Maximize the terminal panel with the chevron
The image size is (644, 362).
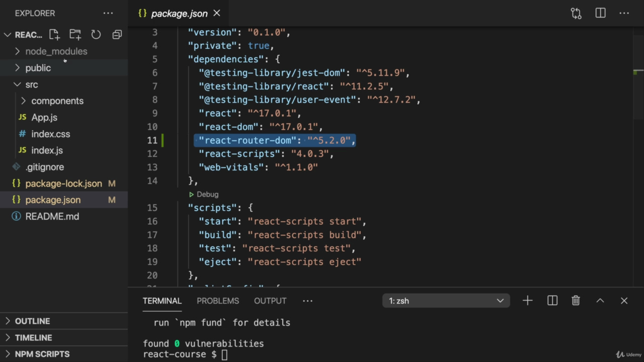(600, 301)
